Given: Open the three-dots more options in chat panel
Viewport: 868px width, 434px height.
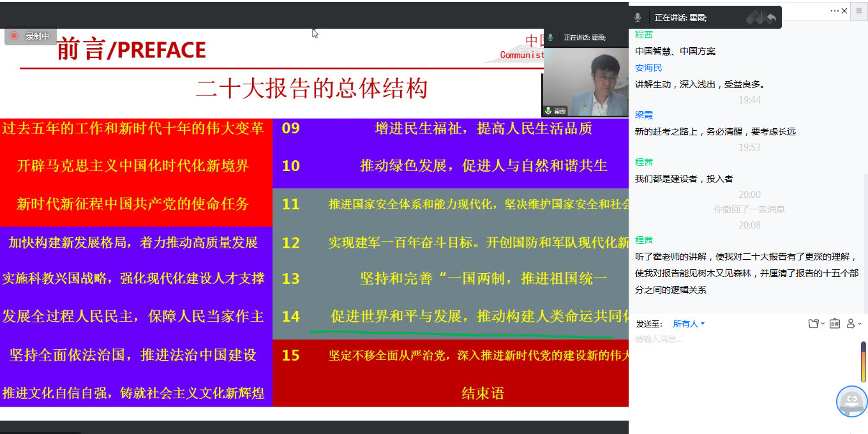Looking at the screenshot, I should click(x=835, y=11).
